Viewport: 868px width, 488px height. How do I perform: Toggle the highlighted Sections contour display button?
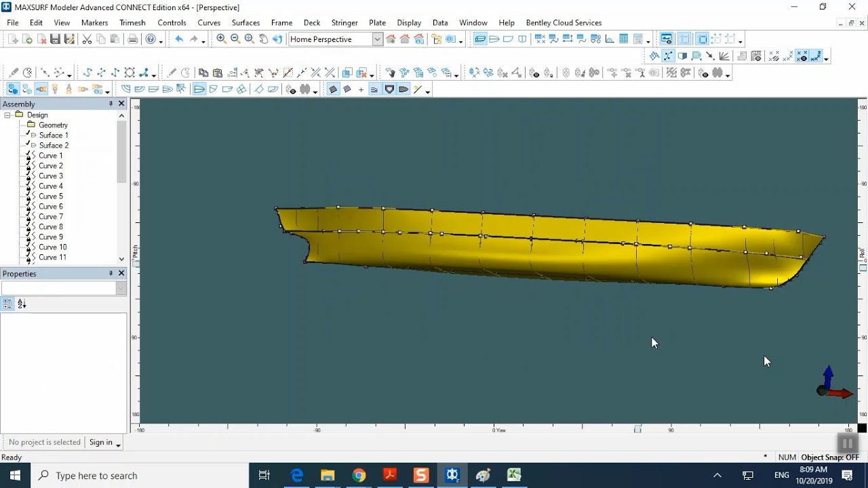pos(199,89)
